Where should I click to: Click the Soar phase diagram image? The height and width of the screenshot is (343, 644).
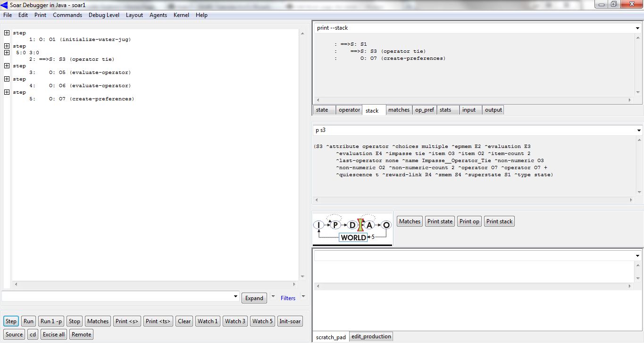click(352, 229)
